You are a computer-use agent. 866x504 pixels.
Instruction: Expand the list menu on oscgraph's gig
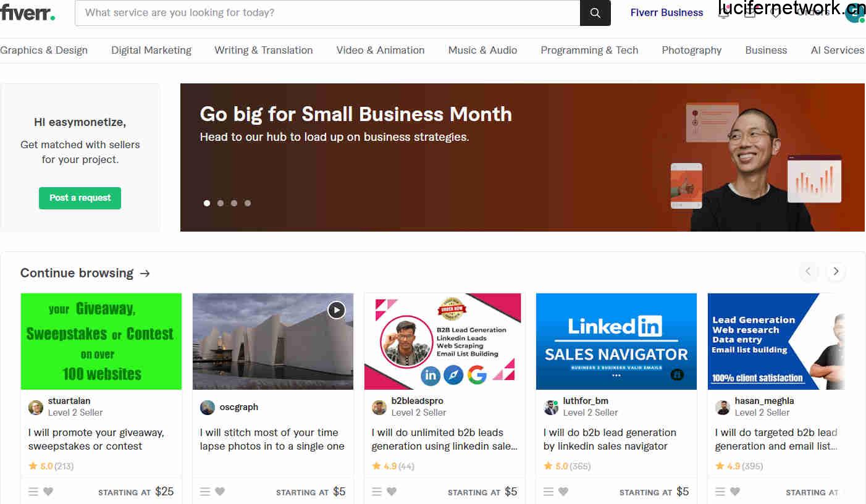point(205,492)
